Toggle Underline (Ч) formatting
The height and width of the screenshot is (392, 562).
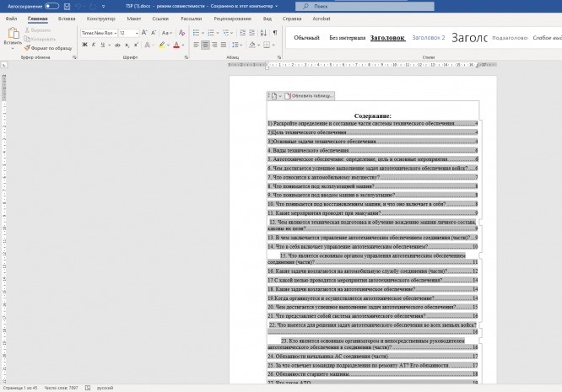[x=102, y=45]
